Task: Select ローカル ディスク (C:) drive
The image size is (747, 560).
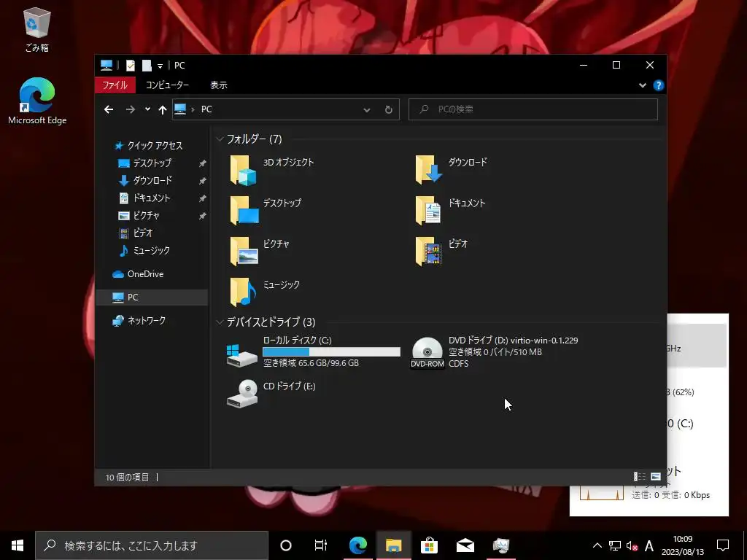Action: [x=313, y=352]
